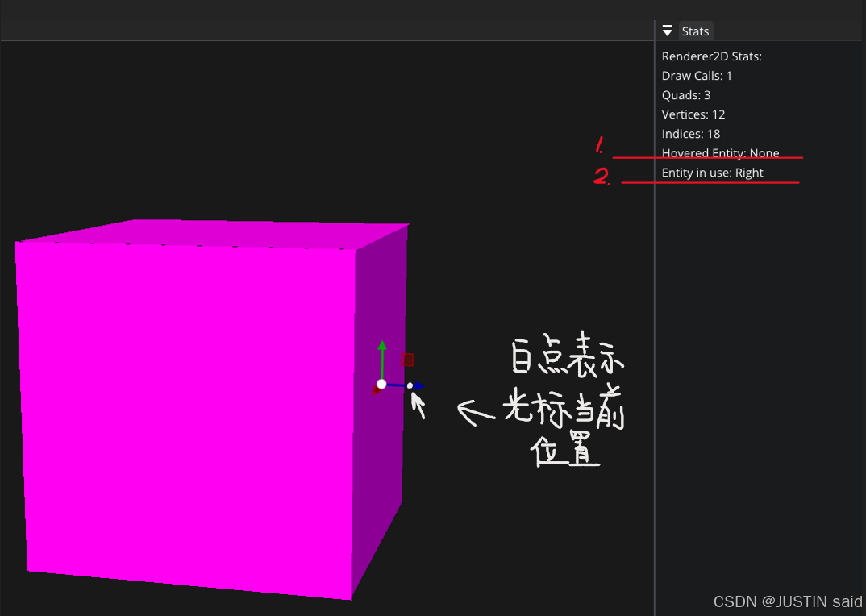Image resolution: width=866 pixels, height=616 pixels.
Task: Click the Entity in use: Right text
Action: [712, 173]
